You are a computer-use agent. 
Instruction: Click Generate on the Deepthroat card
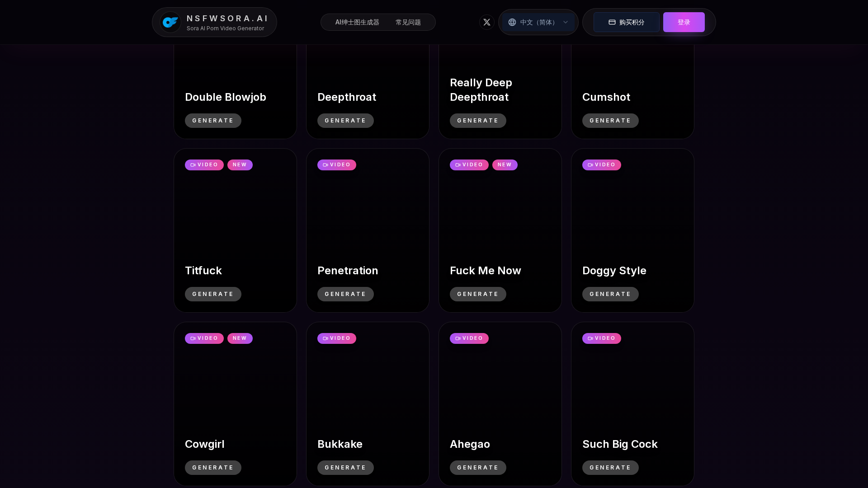345,120
